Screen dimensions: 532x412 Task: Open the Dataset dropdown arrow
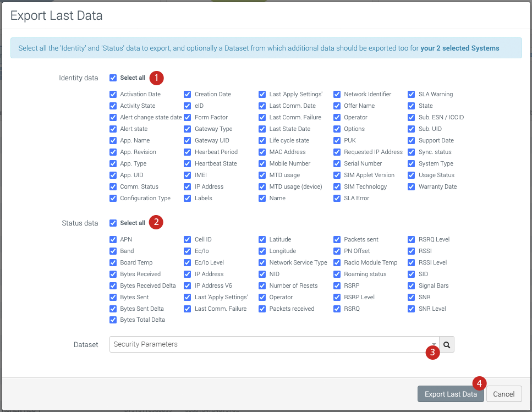pyautogui.click(x=434, y=344)
